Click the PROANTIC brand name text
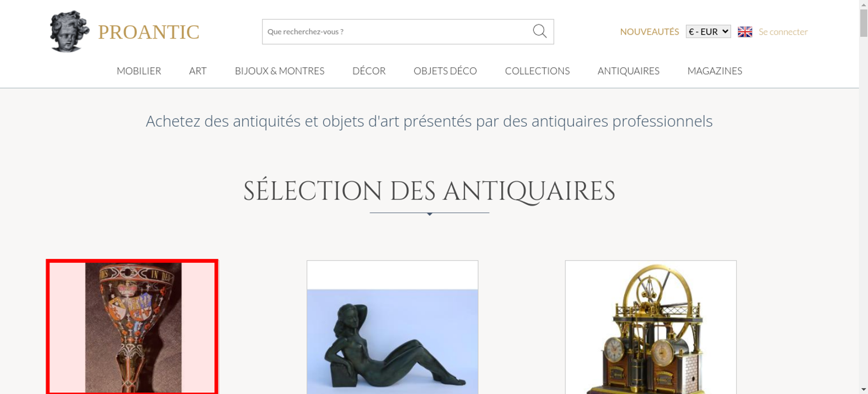Screen dimensions: 868x394 click(x=148, y=32)
